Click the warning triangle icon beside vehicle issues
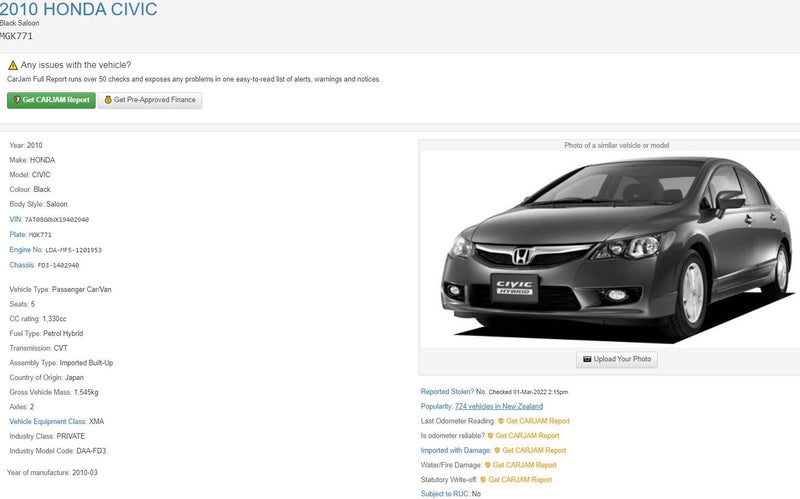 [x=13, y=65]
